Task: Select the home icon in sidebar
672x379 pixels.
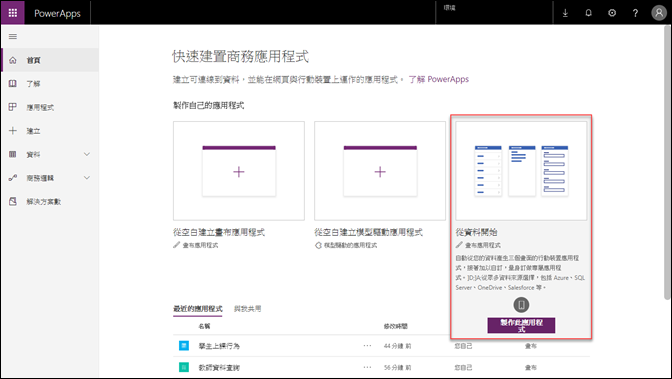Action: [x=13, y=60]
